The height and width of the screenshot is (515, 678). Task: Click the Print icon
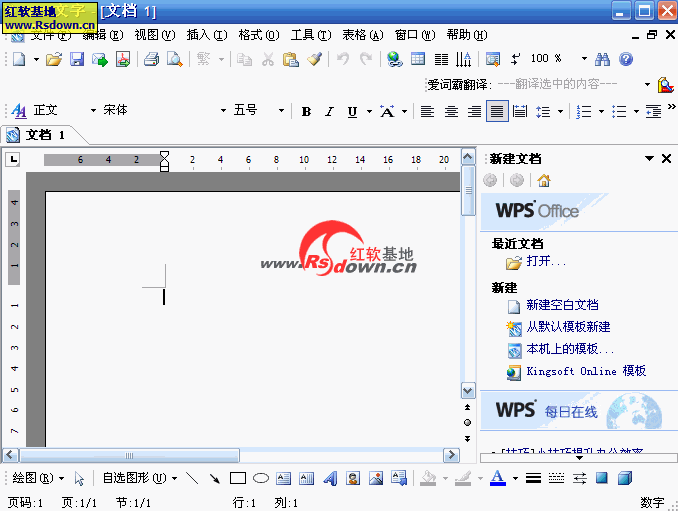click(x=151, y=59)
